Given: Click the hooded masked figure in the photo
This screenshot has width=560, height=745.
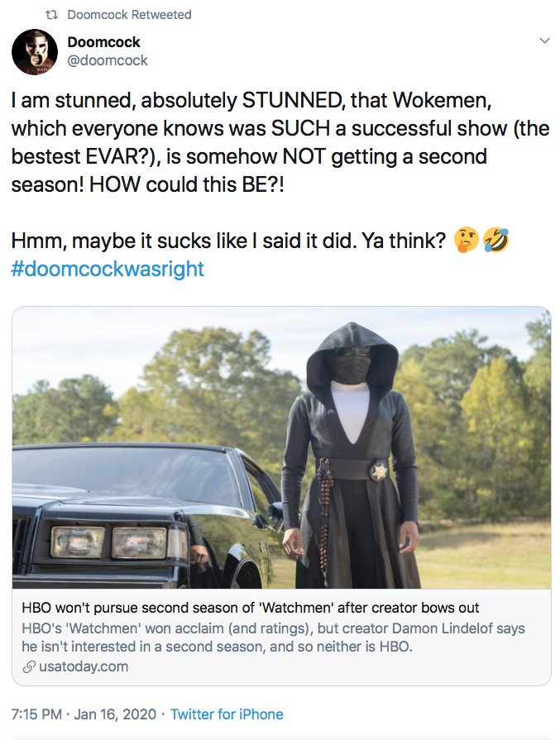Looking at the screenshot, I should pos(352,455).
